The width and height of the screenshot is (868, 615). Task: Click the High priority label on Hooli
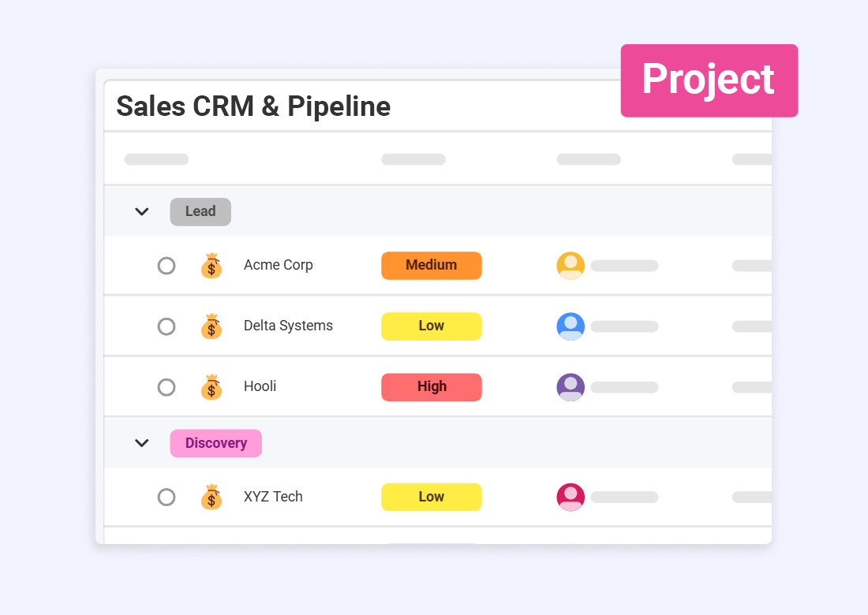pyautogui.click(x=431, y=387)
